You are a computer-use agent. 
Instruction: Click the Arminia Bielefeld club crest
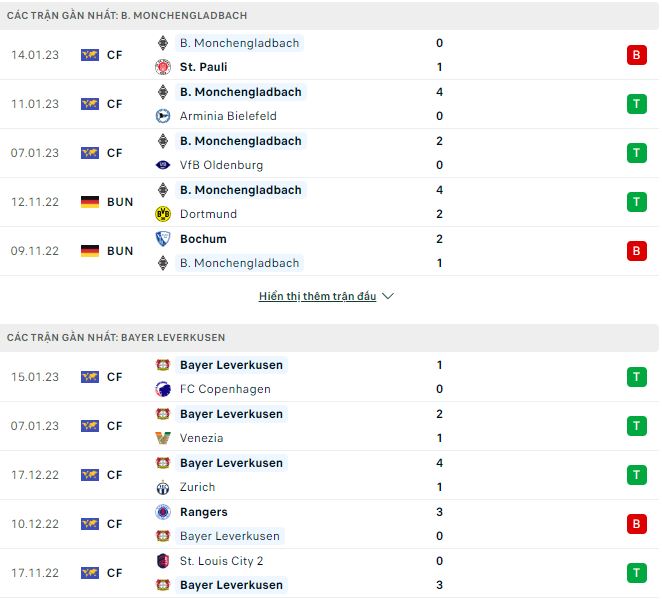(x=163, y=116)
